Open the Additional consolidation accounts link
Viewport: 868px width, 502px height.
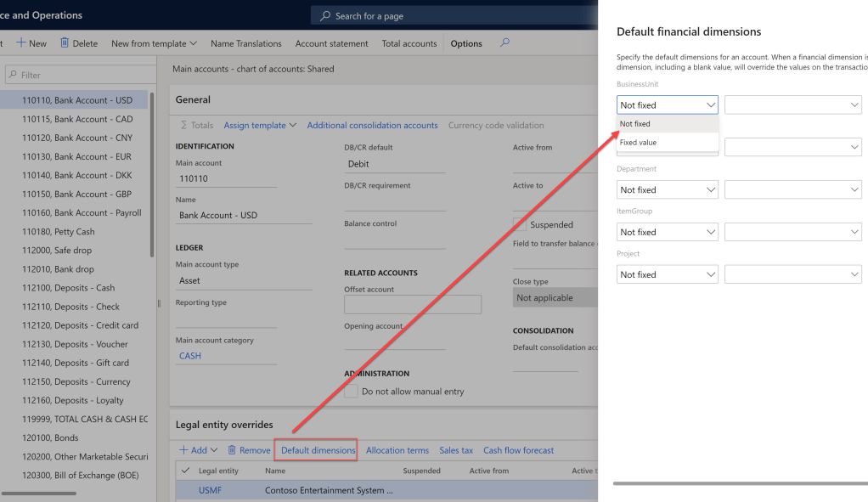372,126
